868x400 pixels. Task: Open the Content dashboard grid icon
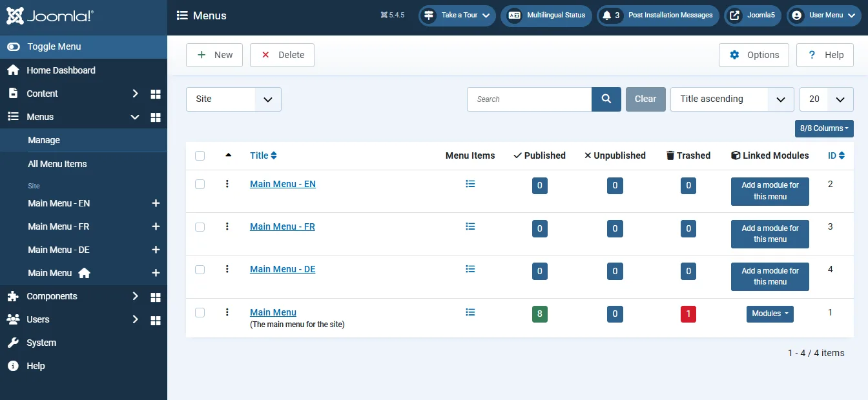tap(156, 94)
